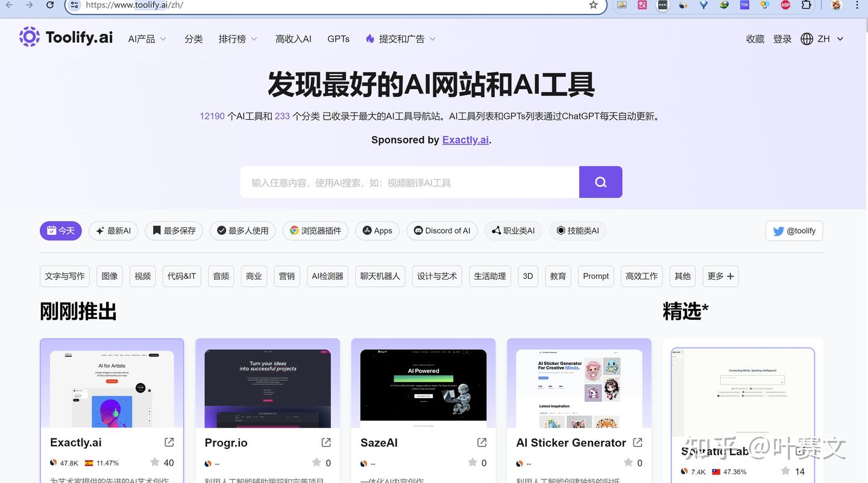Screen dimensions: 868x483
Task: Click site information icon in address bar
Action: tap(75, 5)
